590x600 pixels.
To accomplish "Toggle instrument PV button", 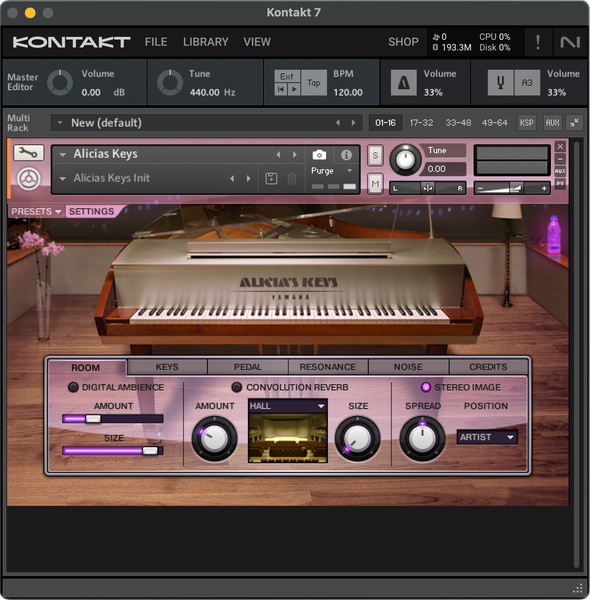I will 560,183.
